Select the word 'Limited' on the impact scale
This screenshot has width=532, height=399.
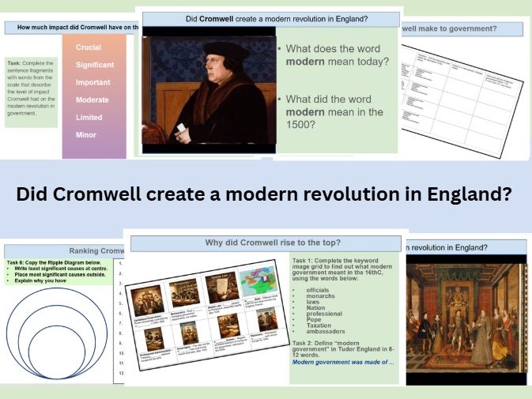(89, 117)
